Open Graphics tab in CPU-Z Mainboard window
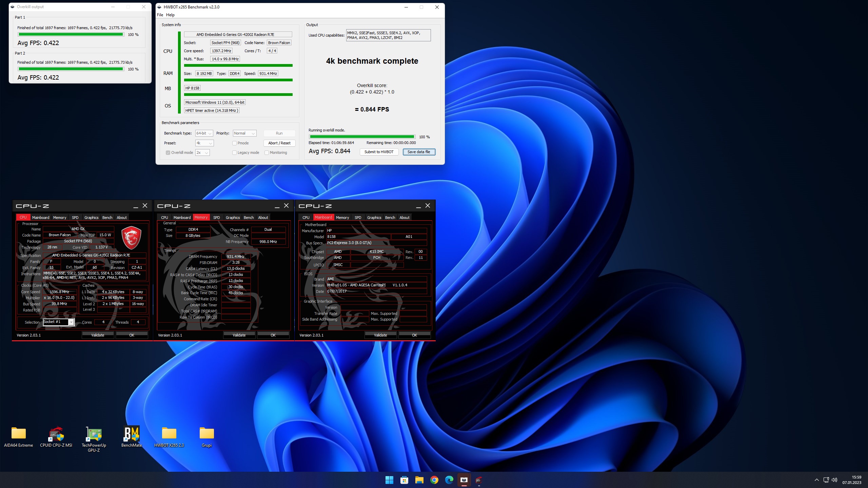 [374, 218]
